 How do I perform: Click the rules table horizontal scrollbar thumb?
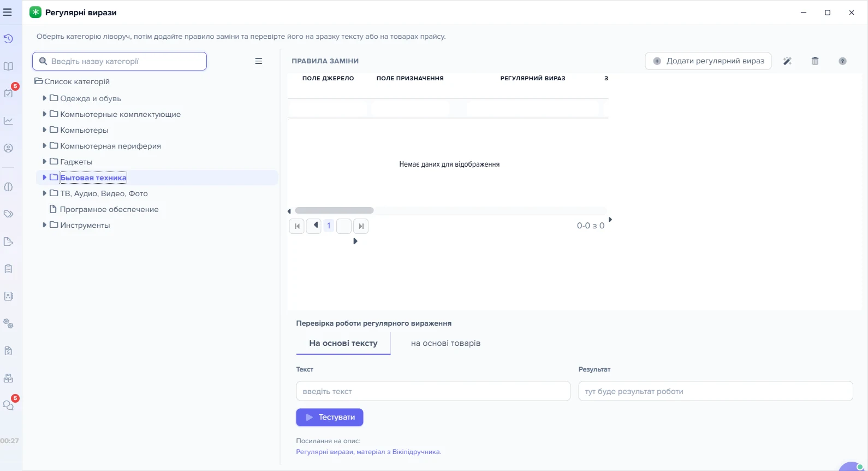[334, 210]
